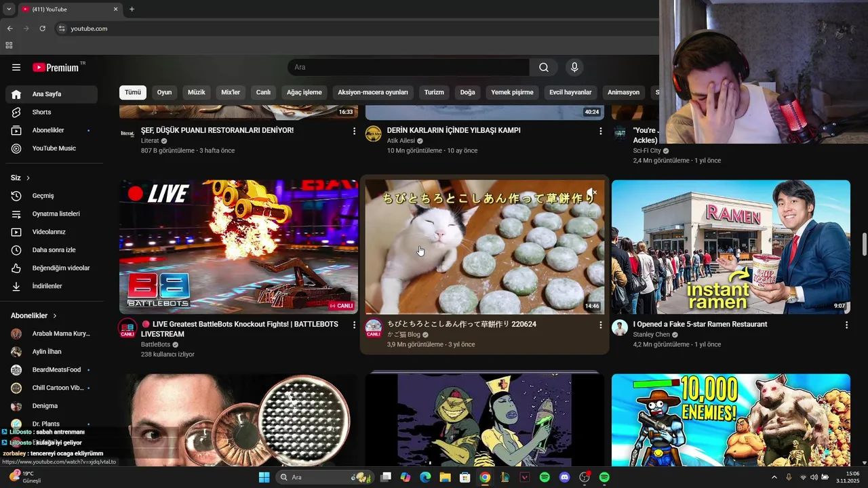
Task: Open the Atik Ailesi channel avatar
Action: 374,133
